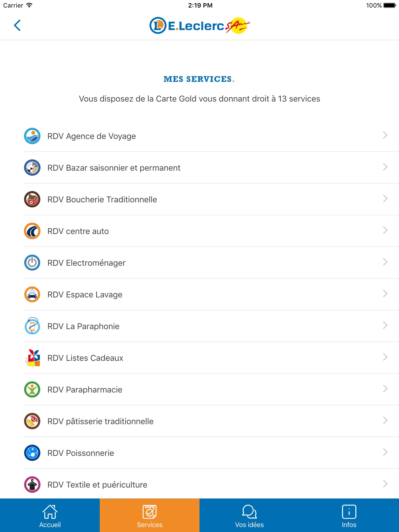
Task: Tap the Espace Lavage car wash icon
Action: [x=32, y=294]
